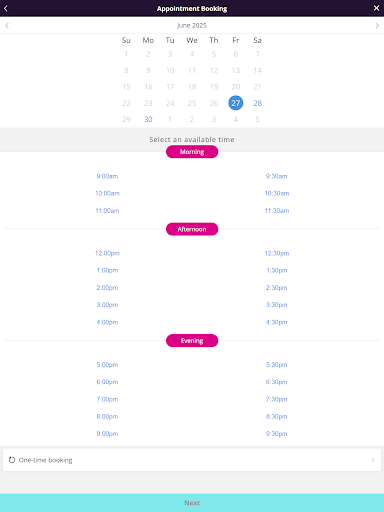384x512 pixels.
Task: Select June 28 on the calendar
Action: point(257,103)
